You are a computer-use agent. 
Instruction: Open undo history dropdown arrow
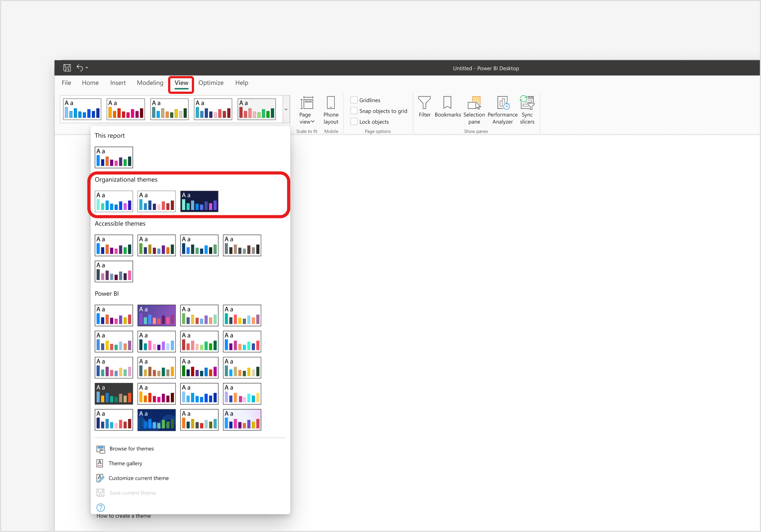87,68
